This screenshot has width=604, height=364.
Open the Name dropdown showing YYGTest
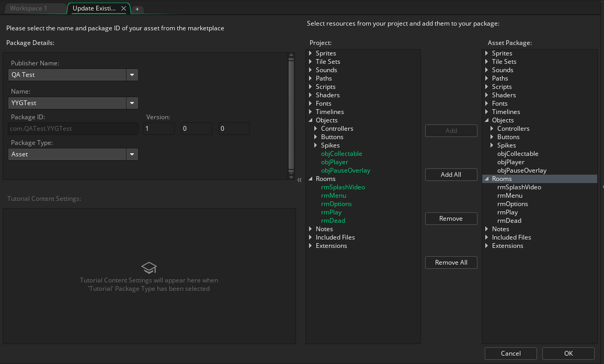click(132, 103)
